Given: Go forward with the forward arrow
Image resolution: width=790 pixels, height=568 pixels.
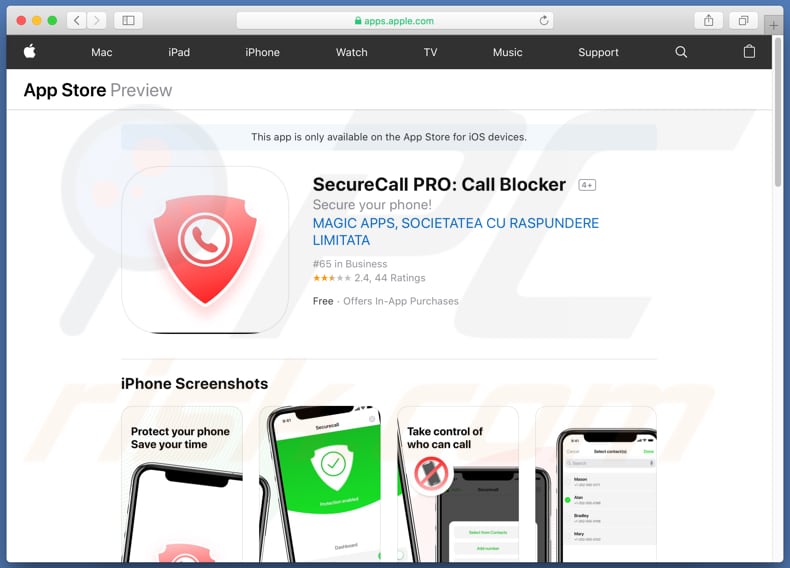Looking at the screenshot, I should [96, 21].
